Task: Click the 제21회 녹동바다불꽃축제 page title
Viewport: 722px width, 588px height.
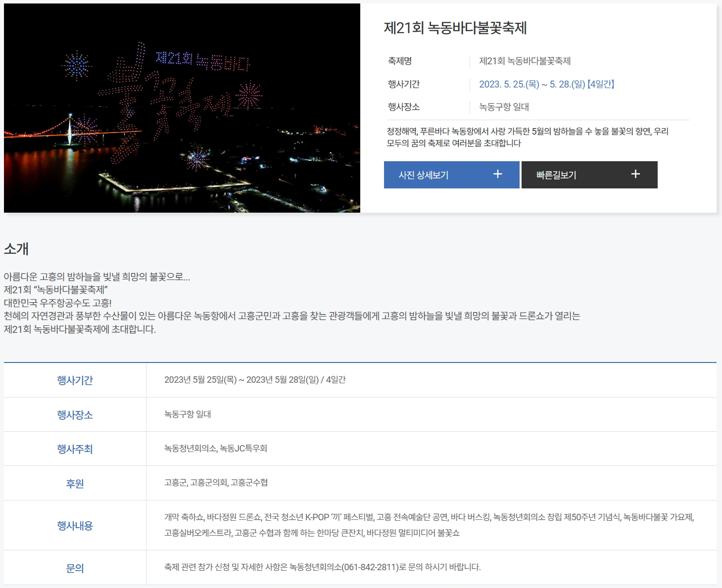Action: click(455, 28)
